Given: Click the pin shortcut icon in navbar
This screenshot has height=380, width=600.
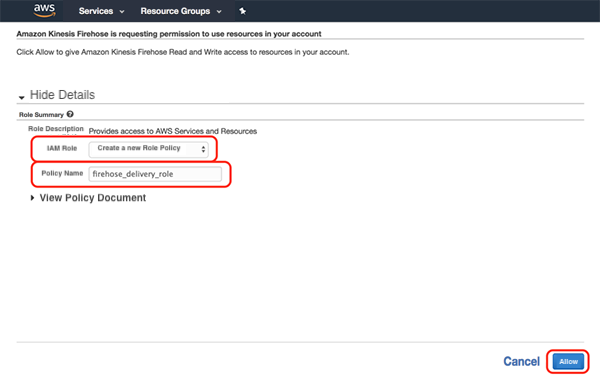Looking at the screenshot, I should coord(243,11).
